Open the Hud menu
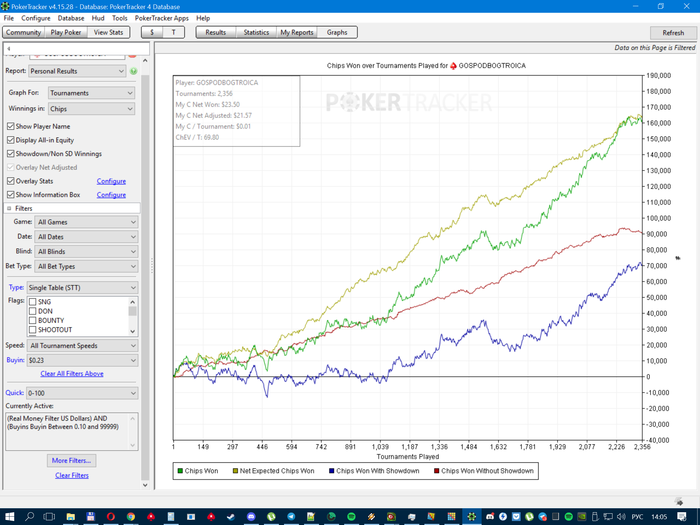This screenshot has height=525, width=700. tap(98, 18)
